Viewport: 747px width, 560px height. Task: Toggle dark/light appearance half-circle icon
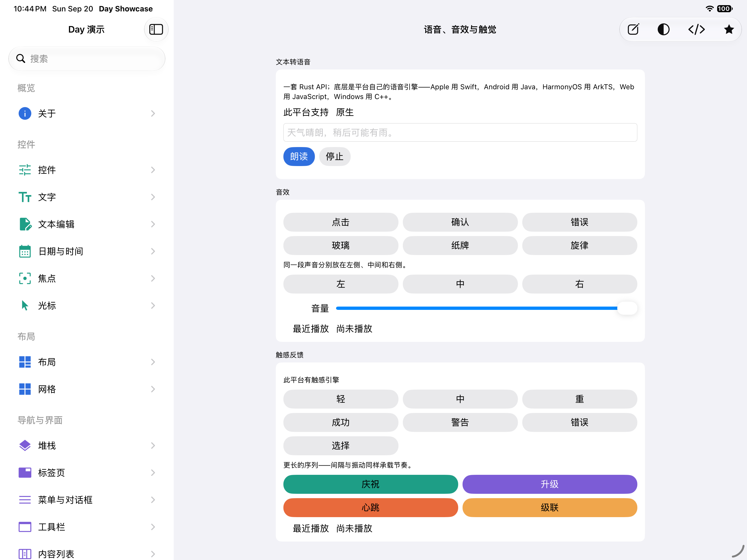664,29
